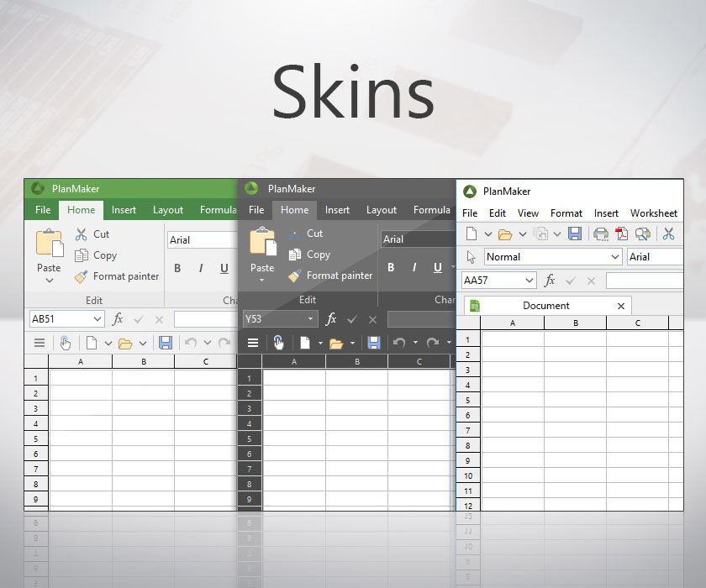Open the Normal style dropdown
706x588 pixels.
pyautogui.click(x=615, y=257)
